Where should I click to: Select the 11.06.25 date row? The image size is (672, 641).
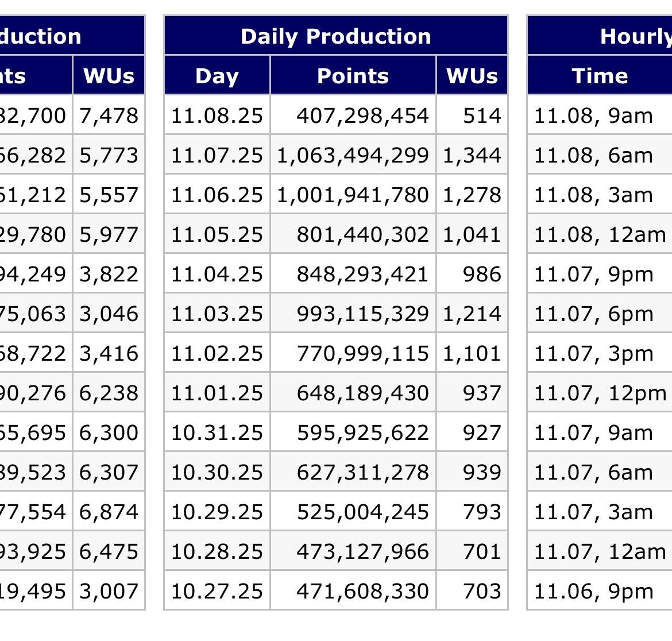coord(217,195)
